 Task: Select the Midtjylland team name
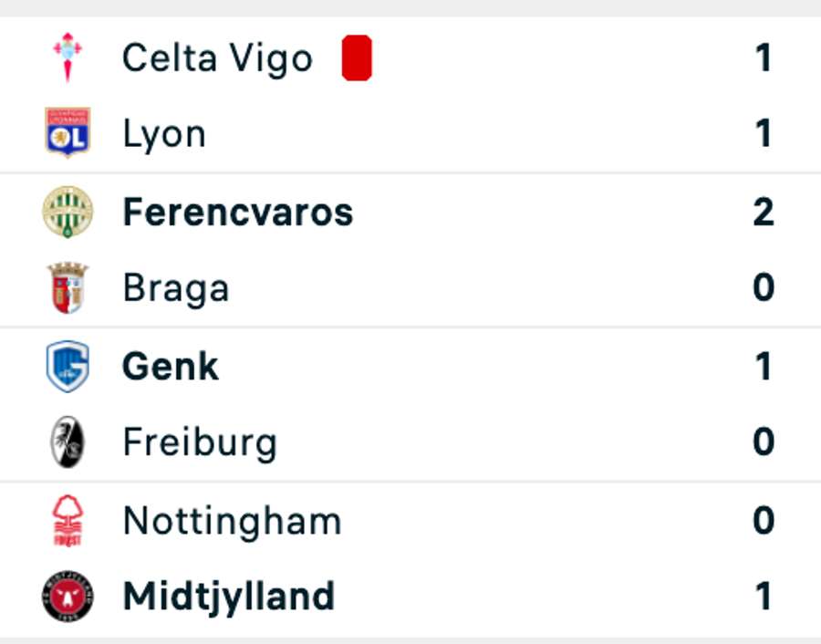click(x=228, y=597)
